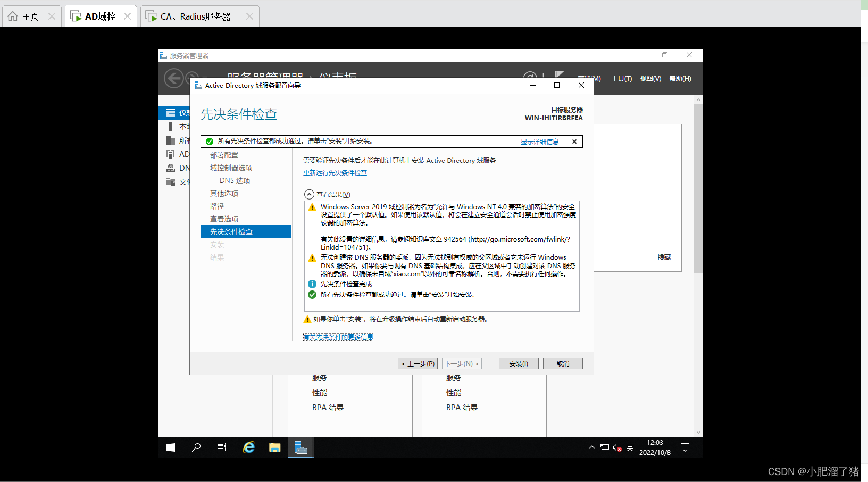Click the DNS icon in sidebar
This screenshot has width=868, height=482.
(171, 168)
